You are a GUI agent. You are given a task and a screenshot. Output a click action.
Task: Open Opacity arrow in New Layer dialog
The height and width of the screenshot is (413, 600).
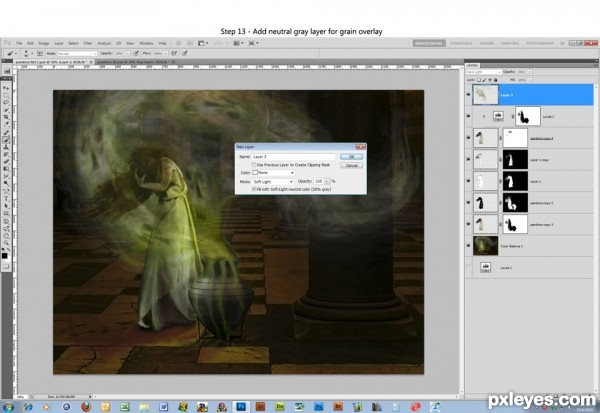click(x=327, y=181)
